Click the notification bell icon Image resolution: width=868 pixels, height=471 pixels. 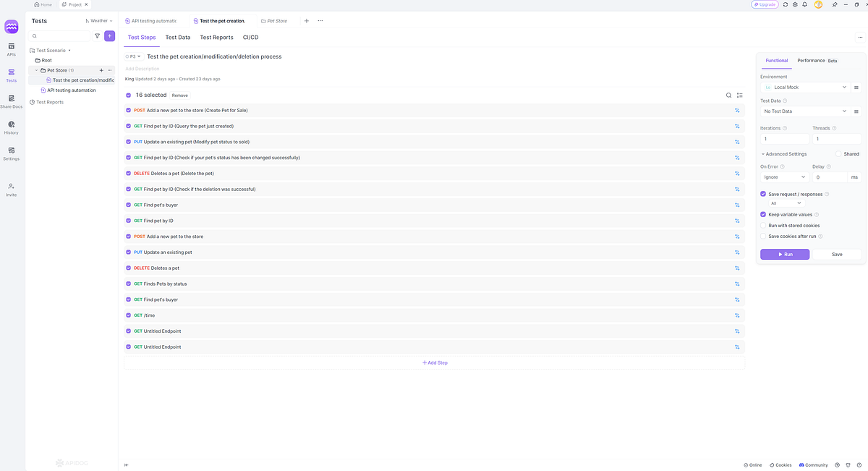pos(805,4)
